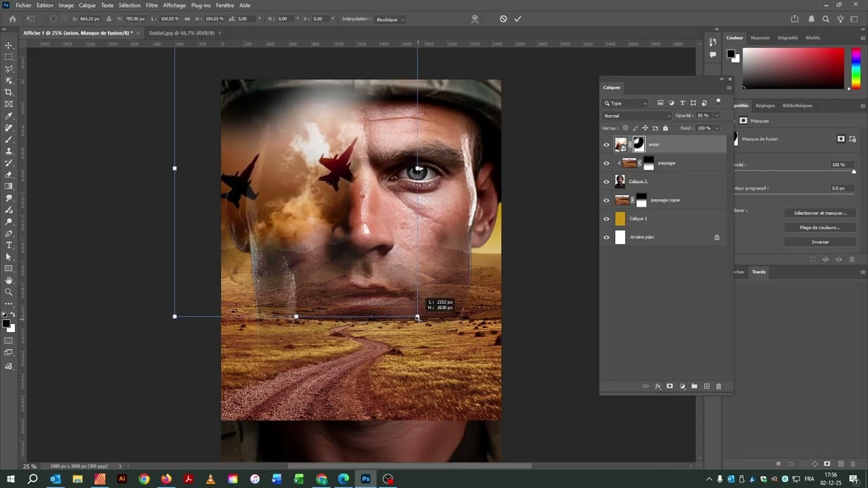Select the Eraser tool
This screenshot has width=868, height=488.
click(9, 174)
